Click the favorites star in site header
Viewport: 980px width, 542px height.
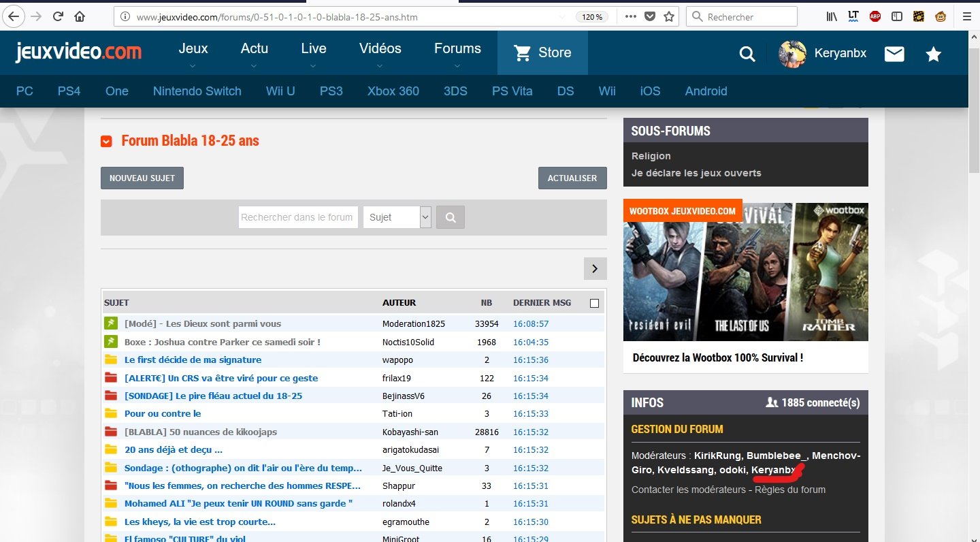click(x=933, y=54)
